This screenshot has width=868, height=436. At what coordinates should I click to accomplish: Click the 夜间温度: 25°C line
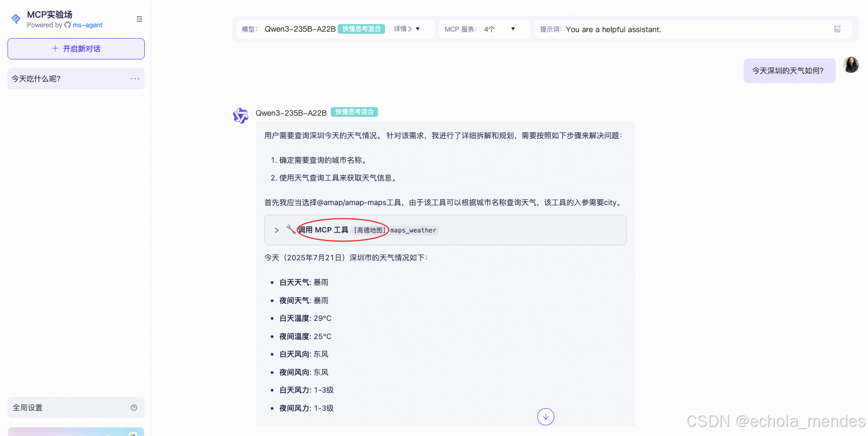[305, 336]
